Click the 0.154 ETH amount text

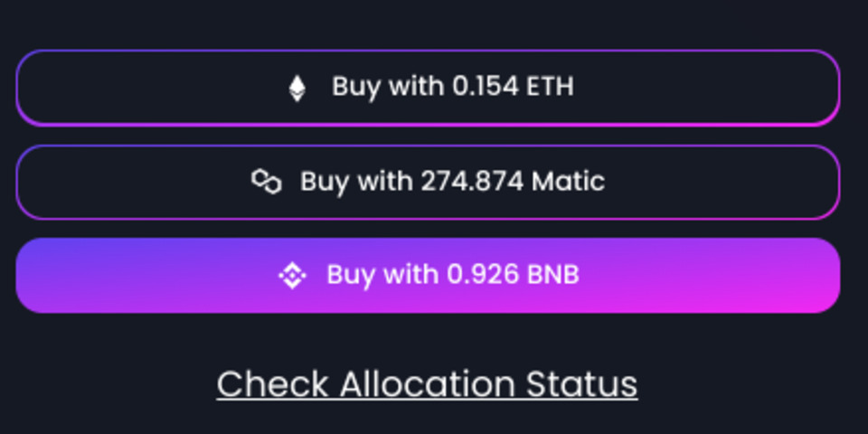(x=514, y=87)
